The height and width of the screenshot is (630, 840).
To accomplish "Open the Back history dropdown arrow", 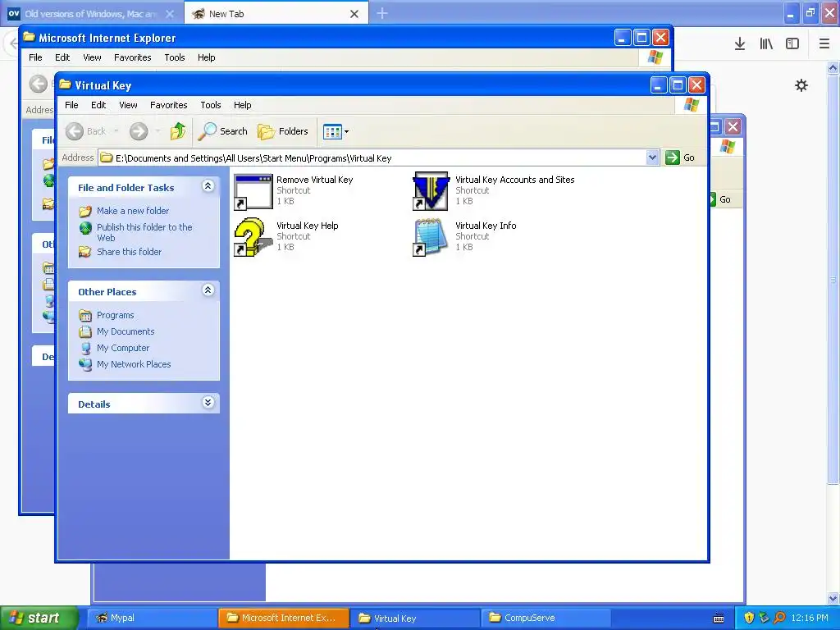I will tap(116, 131).
